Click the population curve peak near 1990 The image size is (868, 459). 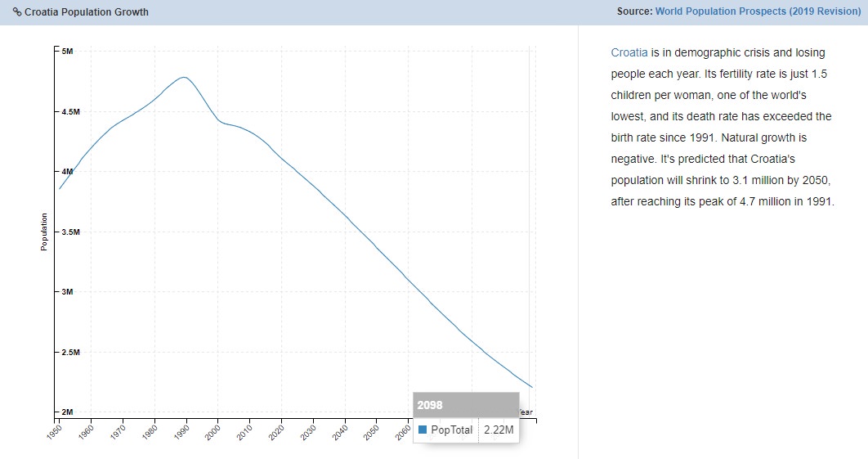(x=185, y=77)
